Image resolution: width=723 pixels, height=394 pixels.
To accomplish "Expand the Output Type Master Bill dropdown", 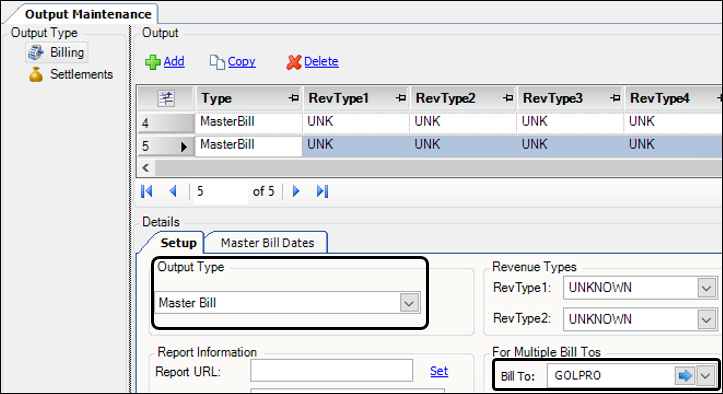I will point(409,303).
